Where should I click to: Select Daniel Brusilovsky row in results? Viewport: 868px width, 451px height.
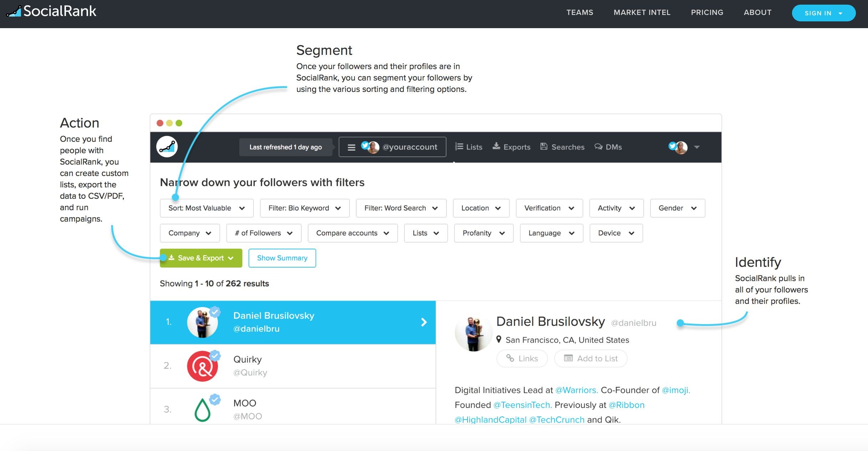pos(293,322)
